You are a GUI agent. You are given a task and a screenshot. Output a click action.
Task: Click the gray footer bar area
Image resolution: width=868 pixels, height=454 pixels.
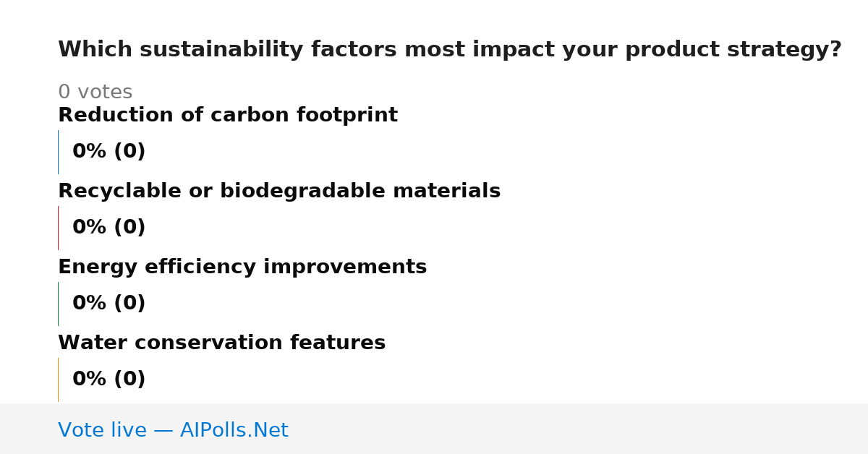tap(434, 429)
